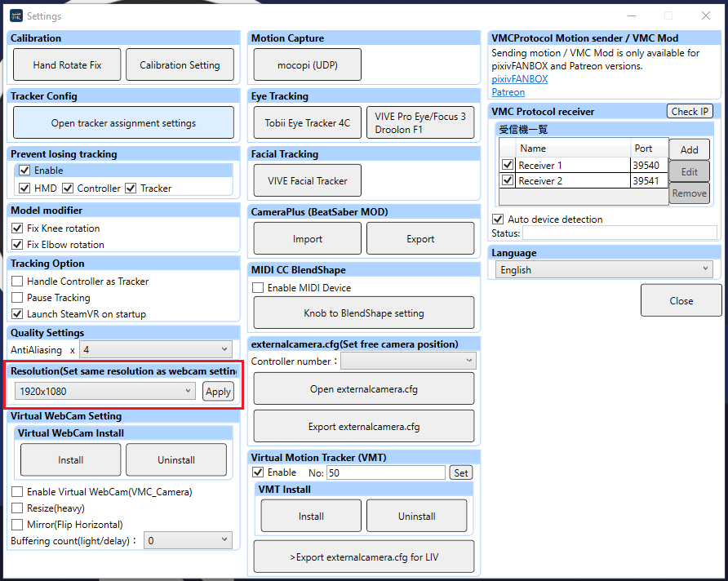Expand the AntiAliasing dropdown

click(x=156, y=350)
